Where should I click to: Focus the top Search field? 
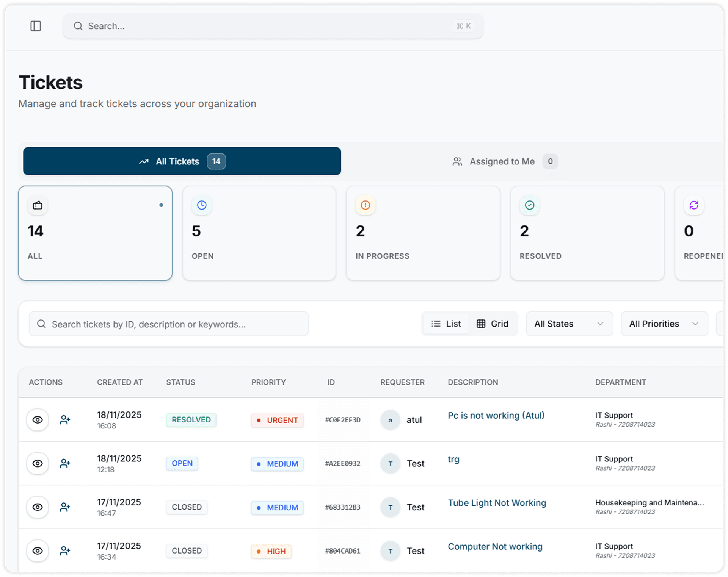tap(273, 26)
